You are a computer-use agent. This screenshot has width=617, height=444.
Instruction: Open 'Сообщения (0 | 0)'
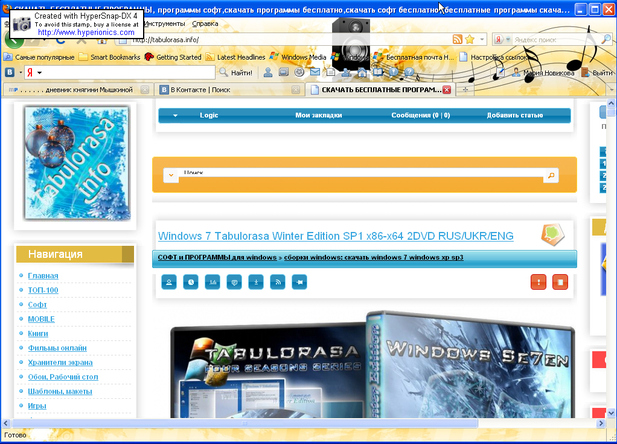420,115
